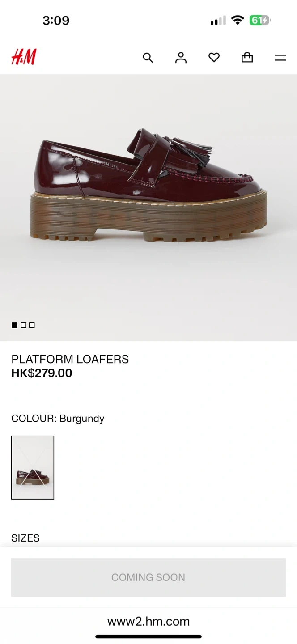Switch to the third product image dot
This screenshot has width=297, height=644.
pos(32,325)
